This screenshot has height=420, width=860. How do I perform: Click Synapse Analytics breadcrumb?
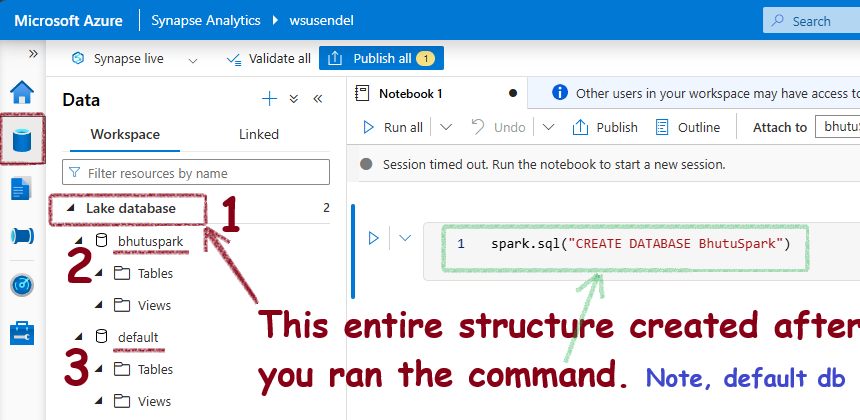click(206, 21)
